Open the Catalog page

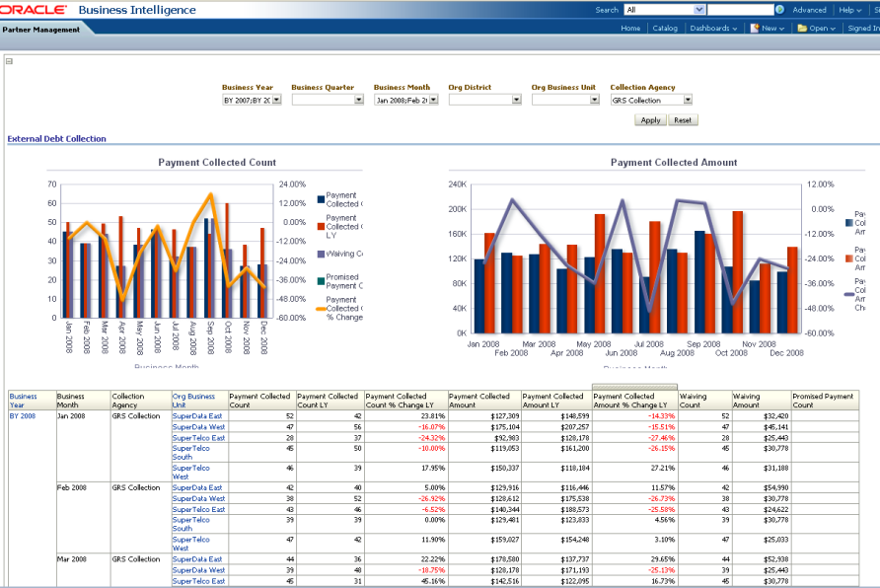(x=665, y=28)
